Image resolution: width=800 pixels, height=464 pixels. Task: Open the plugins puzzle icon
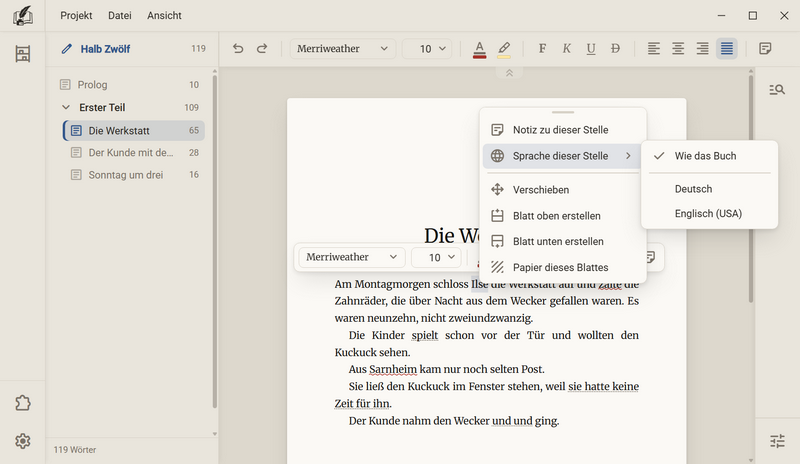coord(22,403)
